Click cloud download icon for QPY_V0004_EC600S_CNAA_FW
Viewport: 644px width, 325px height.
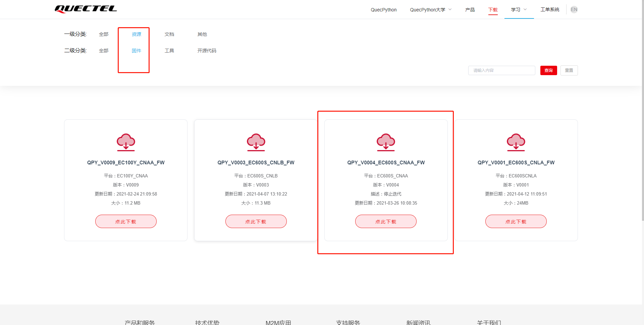386,142
